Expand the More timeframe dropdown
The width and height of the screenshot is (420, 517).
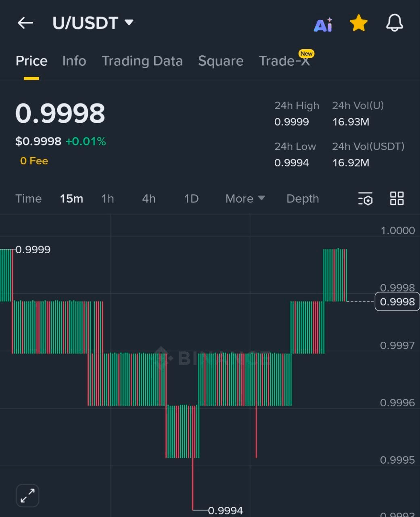(x=244, y=199)
